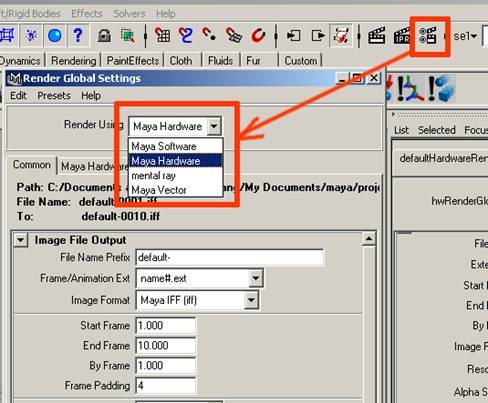Click Selected in attribute editor menu
Screen dimensions: 488x403
point(437,130)
